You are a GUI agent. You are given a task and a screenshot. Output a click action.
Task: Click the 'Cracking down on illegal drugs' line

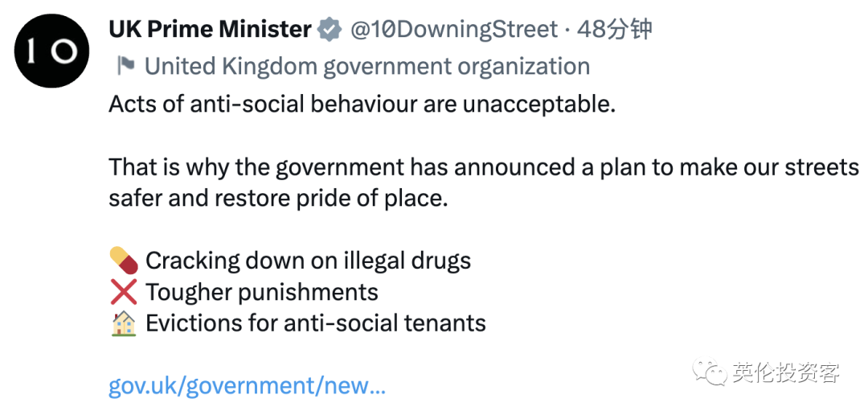pos(309,261)
